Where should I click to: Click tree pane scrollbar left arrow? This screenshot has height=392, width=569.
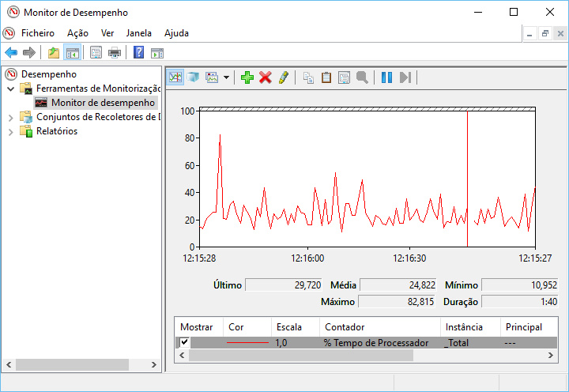[9, 365]
